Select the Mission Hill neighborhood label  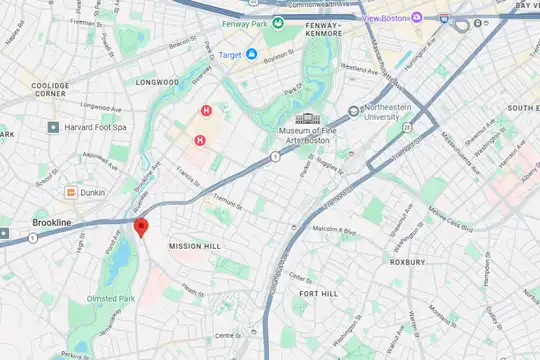(195, 246)
